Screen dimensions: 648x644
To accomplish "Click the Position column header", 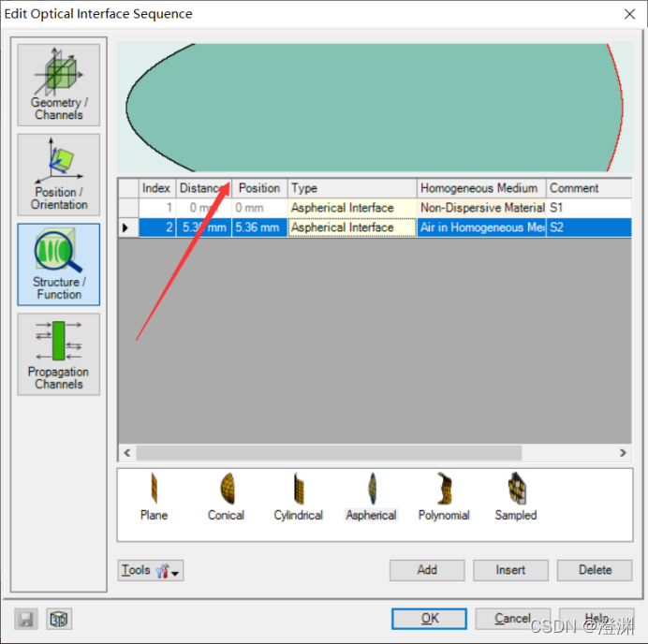I will pyautogui.click(x=259, y=188).
